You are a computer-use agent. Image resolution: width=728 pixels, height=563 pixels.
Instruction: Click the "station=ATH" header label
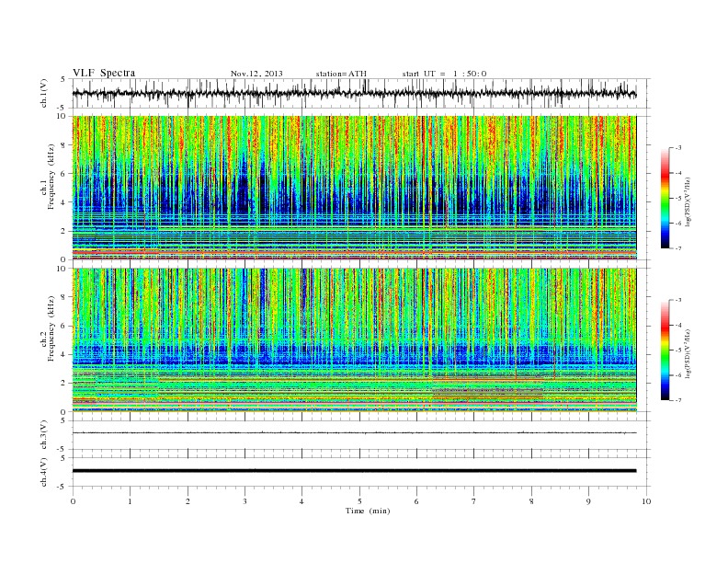click(341, 74)
